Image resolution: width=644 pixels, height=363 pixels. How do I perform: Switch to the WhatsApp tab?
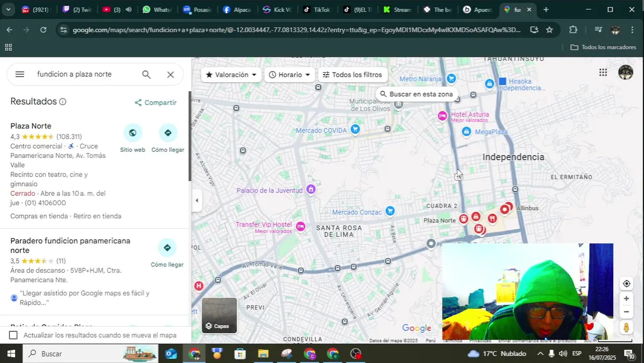[157, 10]
